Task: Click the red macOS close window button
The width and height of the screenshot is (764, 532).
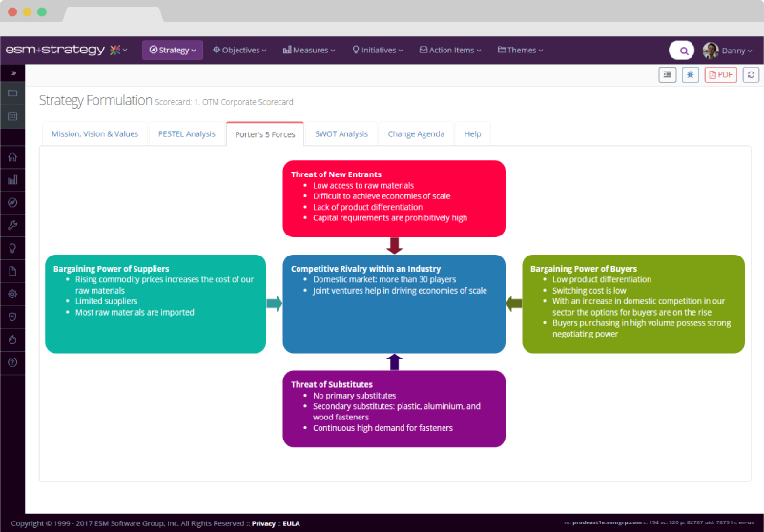Action: 12,12
